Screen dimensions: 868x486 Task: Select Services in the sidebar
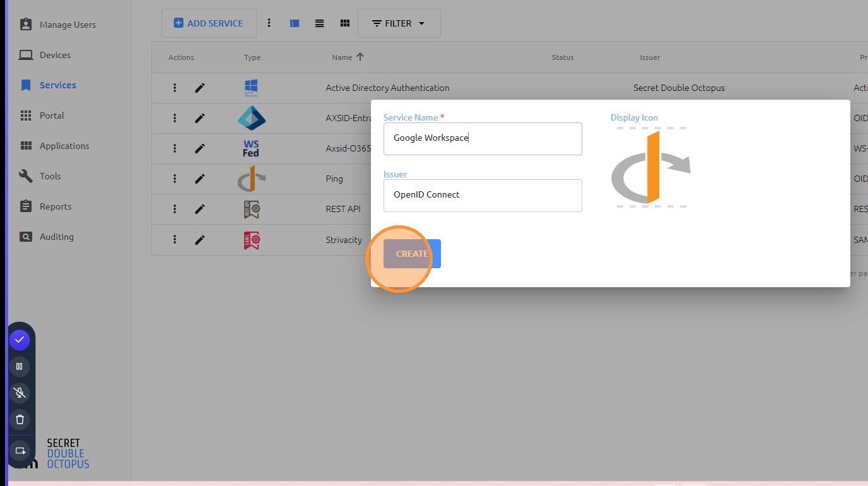(x=57, y=85)
